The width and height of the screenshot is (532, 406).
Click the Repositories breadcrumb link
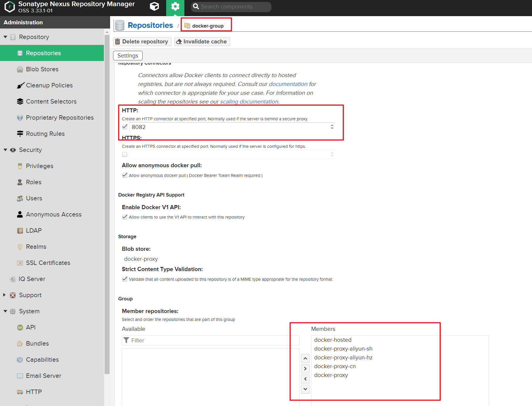tap(150, 26)
